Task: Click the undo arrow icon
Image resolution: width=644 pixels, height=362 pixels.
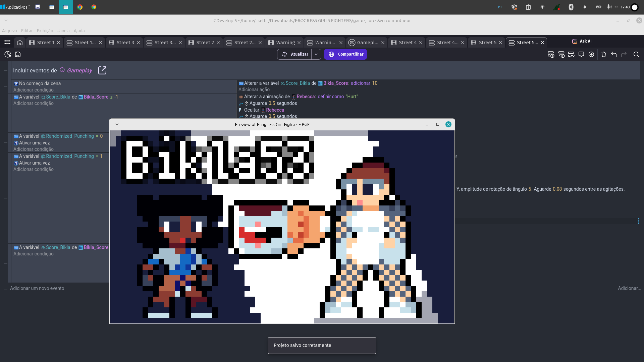Action: 614,54
